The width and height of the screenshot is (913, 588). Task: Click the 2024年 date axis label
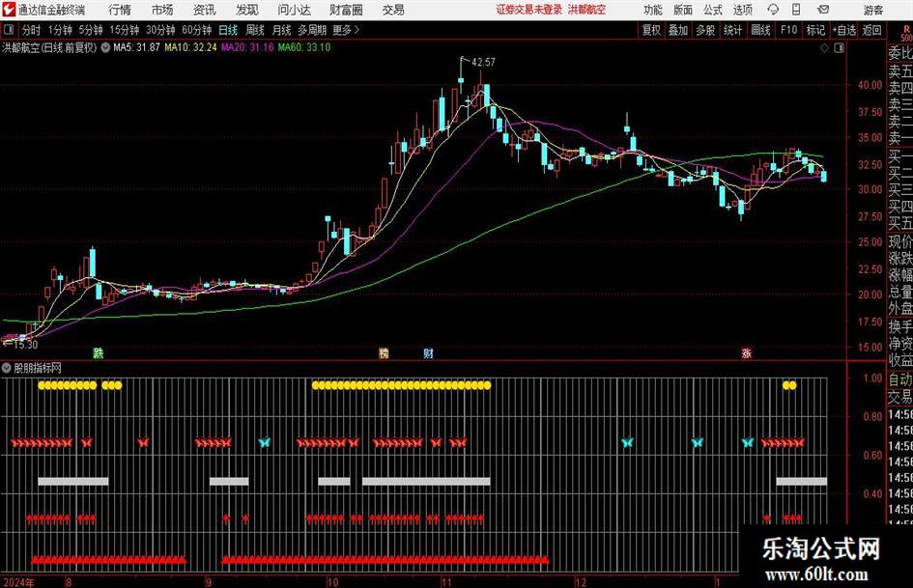click(x=18, y=582)
